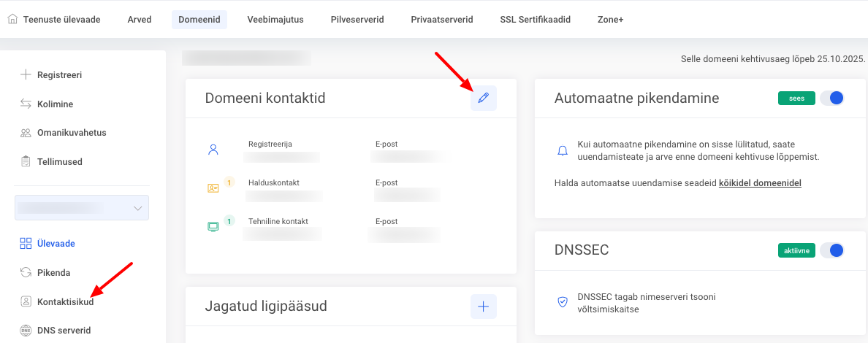
Task: Click the plus icon in Jagatud ligipääsud
Action: [483, 307]
